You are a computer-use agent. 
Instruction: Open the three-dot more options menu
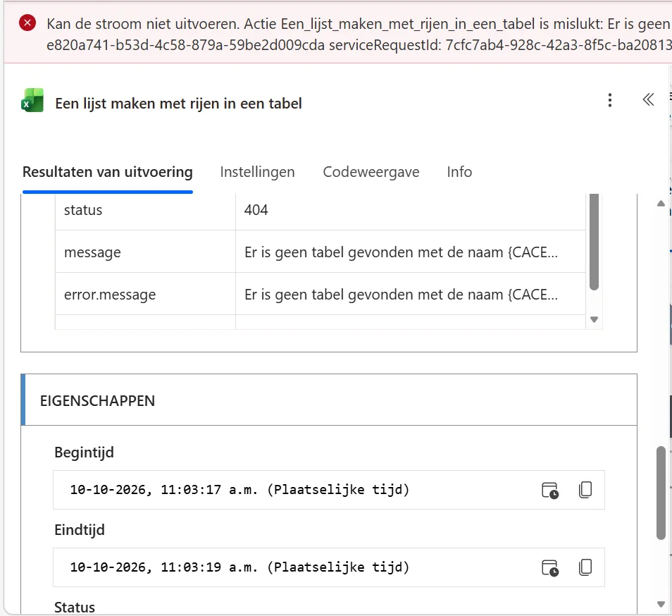(x=610, y=100)
